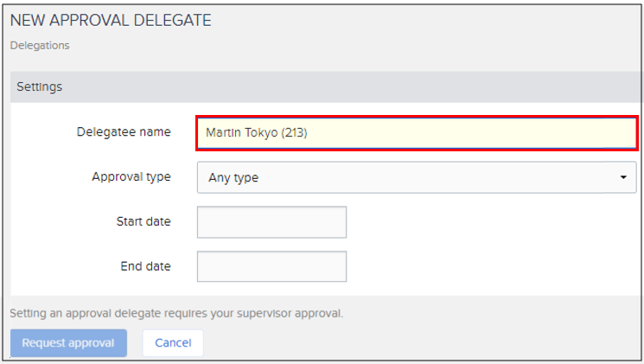
Task: Click the 'End date' label
Action: tap(145, 266)
